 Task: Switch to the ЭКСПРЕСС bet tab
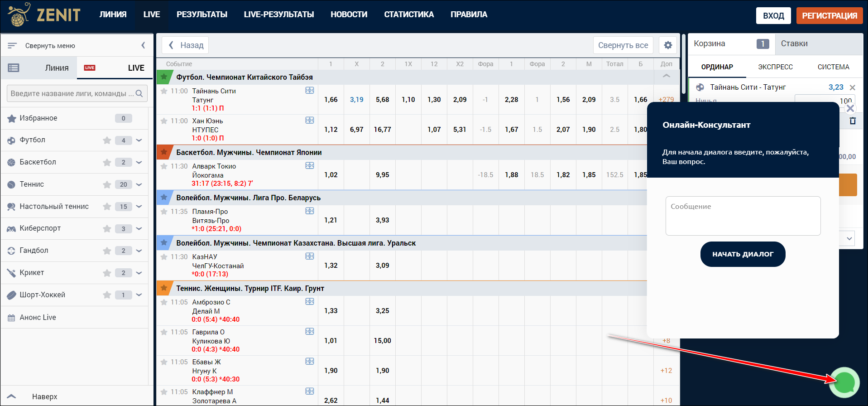775,67
